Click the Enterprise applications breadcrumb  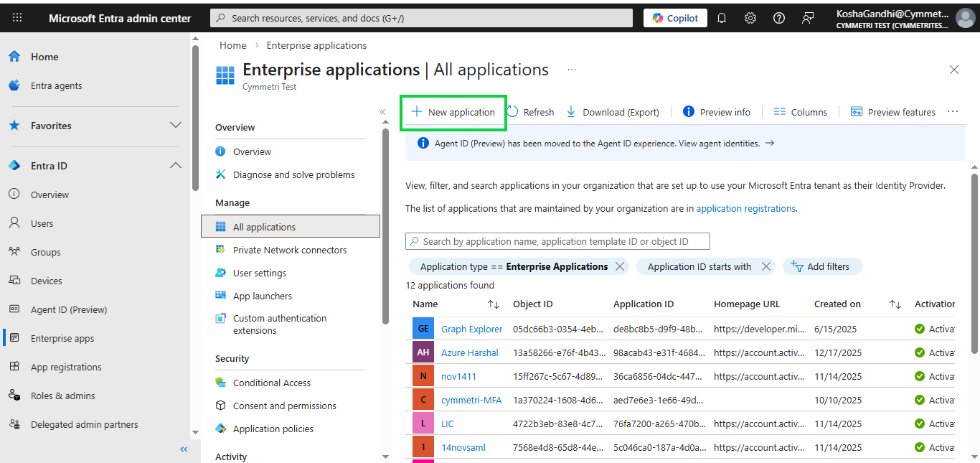point(316,45)
